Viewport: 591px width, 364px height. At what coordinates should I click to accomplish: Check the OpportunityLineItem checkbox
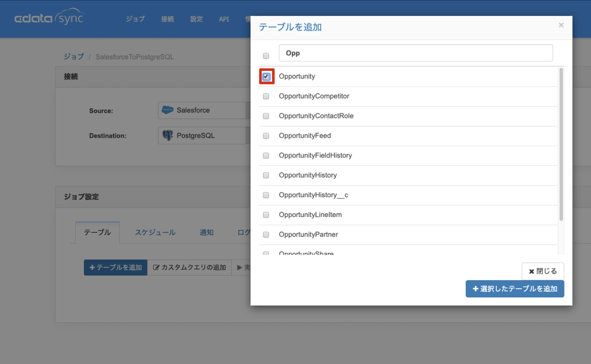pos(266,215)
